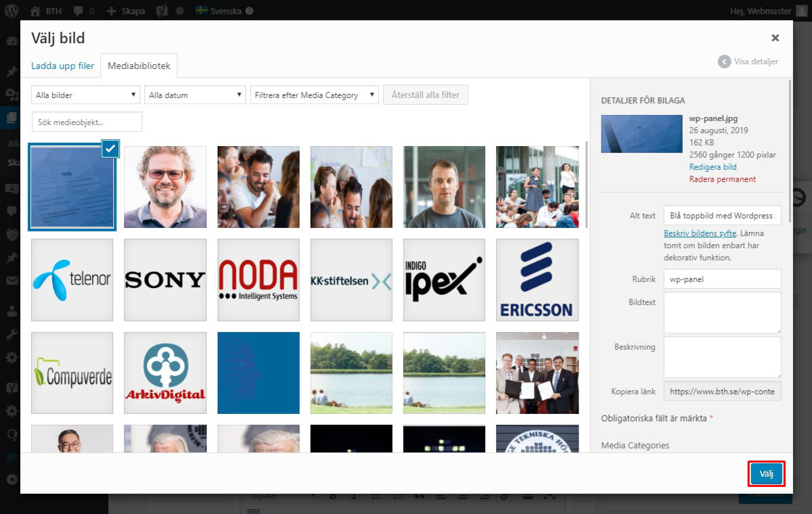Select the Ericsson logo thumbnail
Viewport: 812px width, 514px height.
coord(537,280)
